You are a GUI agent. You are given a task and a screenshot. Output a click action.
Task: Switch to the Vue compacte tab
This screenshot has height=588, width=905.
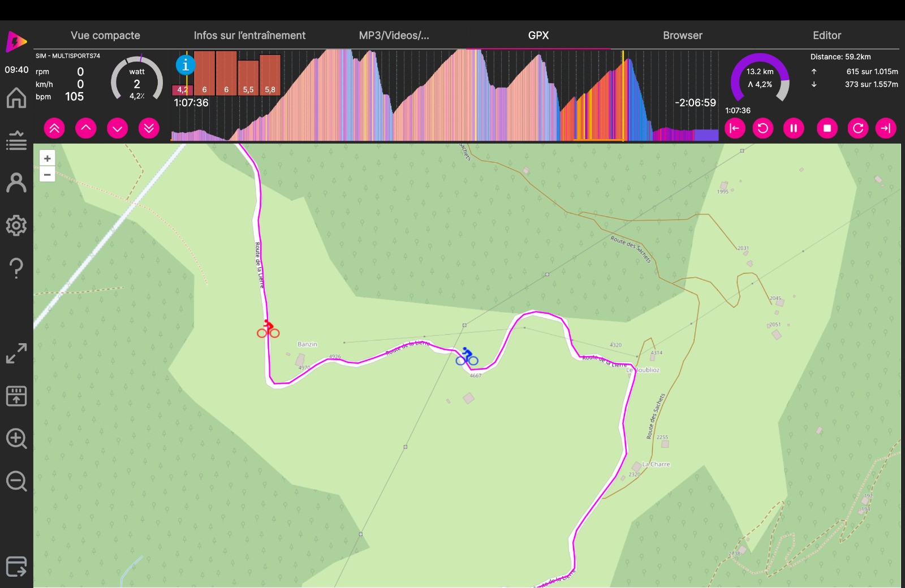point(105,35)
